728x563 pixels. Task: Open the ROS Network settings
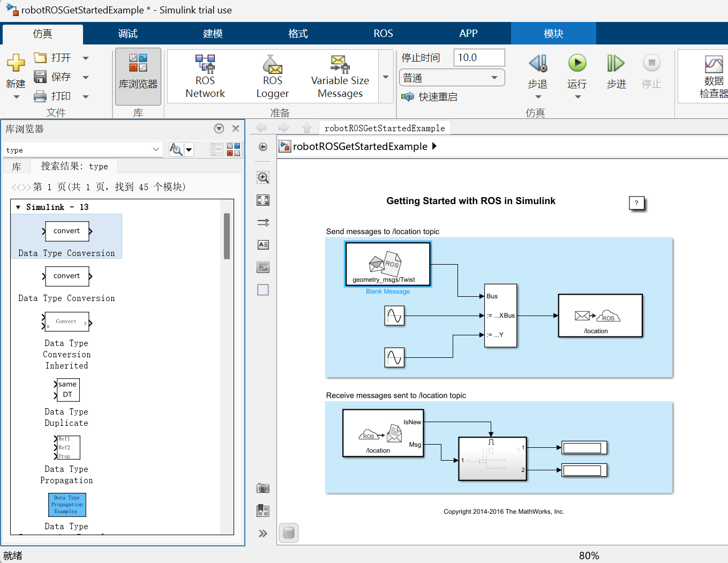click(205, 77)
